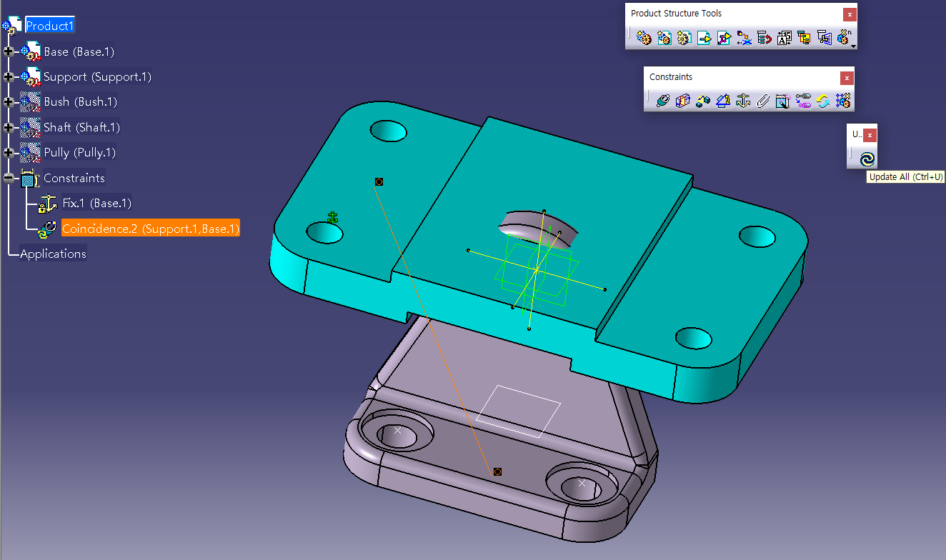The image size is (946, 560).
Task: Select the Fix Component anchor tool
Action: point(743,101)
